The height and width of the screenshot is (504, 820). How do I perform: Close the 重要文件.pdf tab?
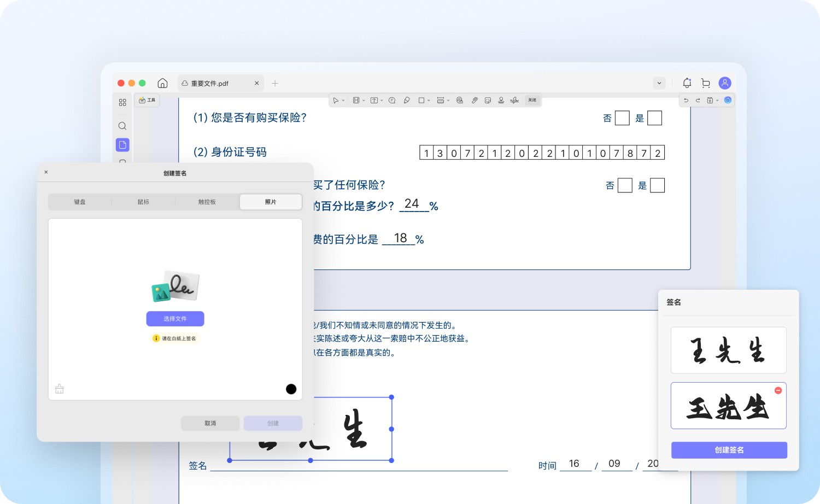click(257, 83)
